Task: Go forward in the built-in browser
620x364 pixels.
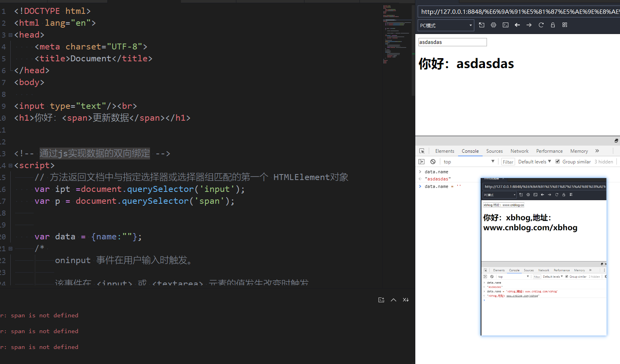Action: click(529, 25)
